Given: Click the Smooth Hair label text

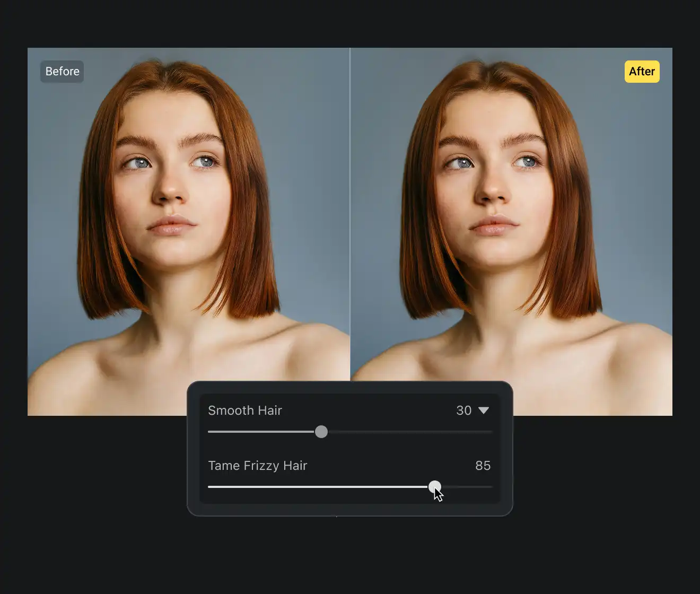Looking at the screenshot, I should (x=245, y=410).
